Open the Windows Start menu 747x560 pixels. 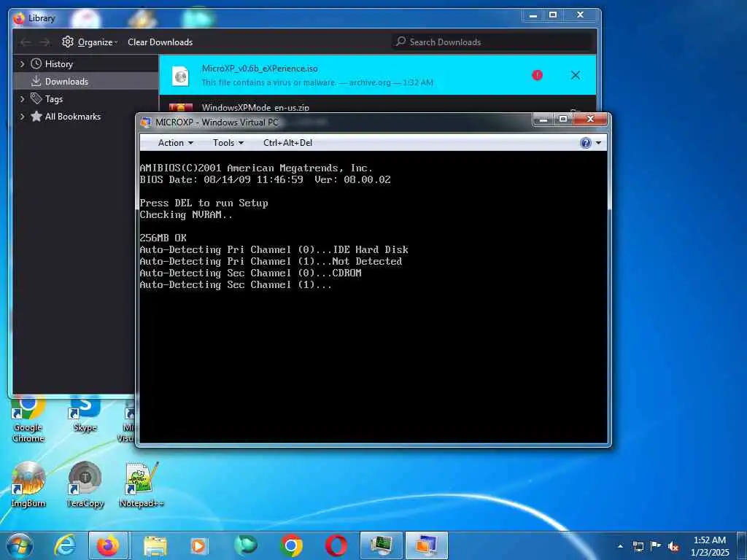click(x=20, y=545)
